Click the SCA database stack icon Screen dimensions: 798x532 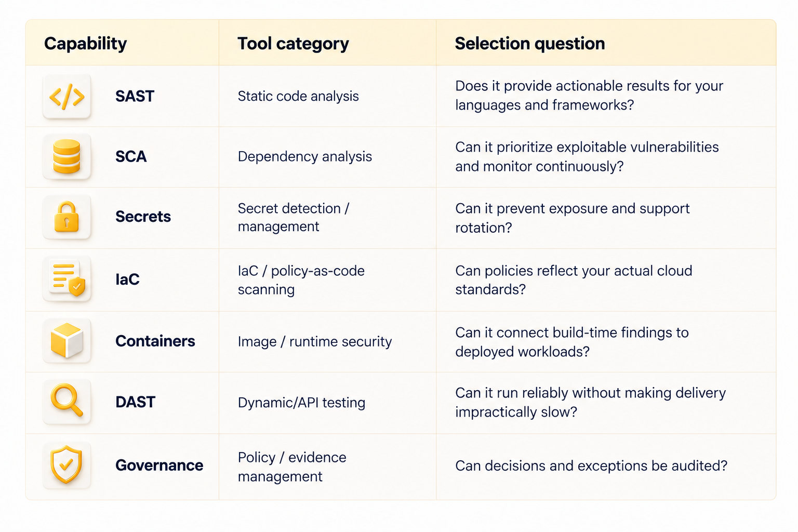tap(67, 157)
